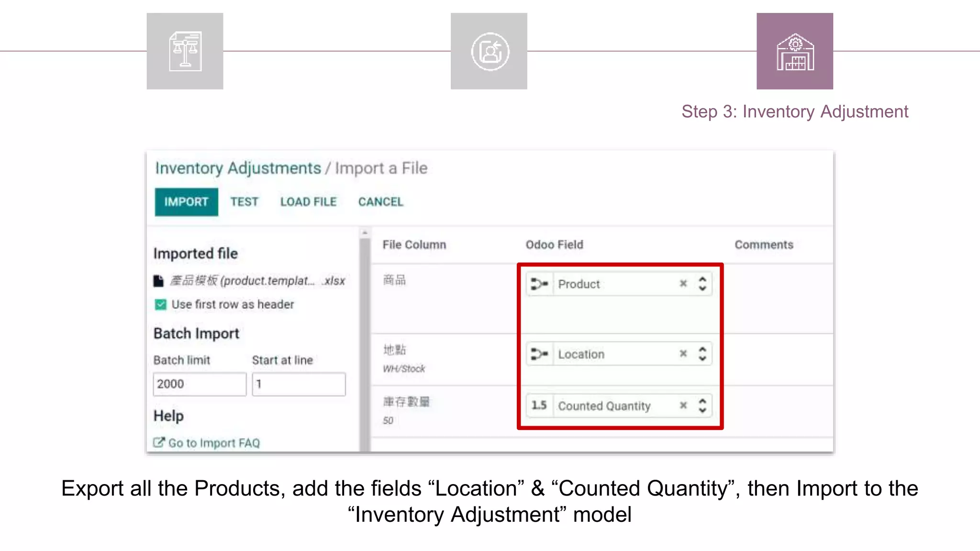Click the imported file name ending in .xlsx

[x=257, y=281]
